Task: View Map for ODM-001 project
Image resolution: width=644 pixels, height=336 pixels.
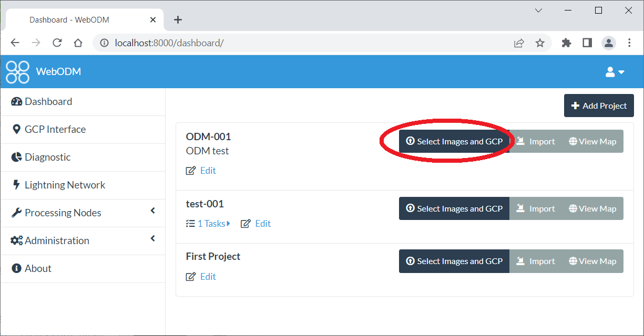Action: coord(592,141)
